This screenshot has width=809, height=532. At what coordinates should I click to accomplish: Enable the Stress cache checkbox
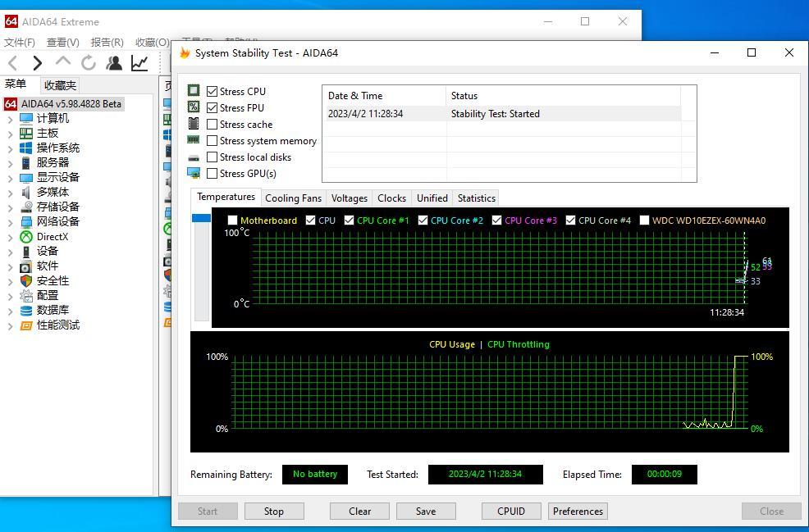pyautogui.click(x=213, y=125)
